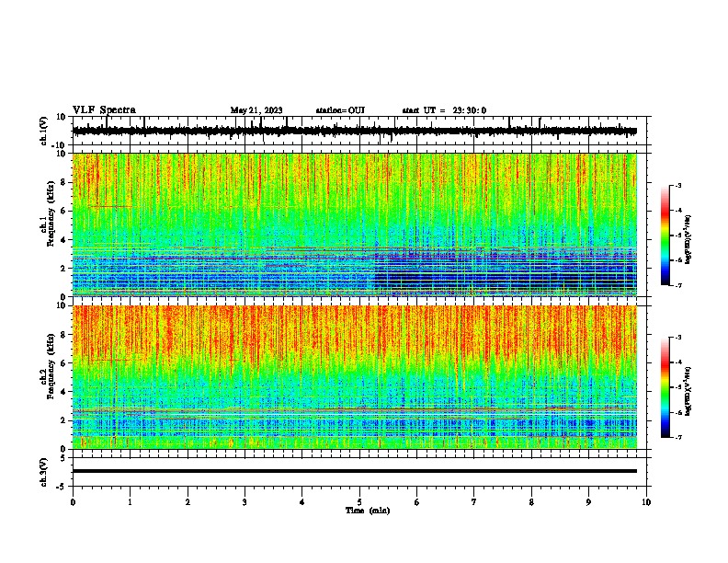Click the "ch.1(V)" waveform axis label
The image size is (728, 563).
coord(44,131)
